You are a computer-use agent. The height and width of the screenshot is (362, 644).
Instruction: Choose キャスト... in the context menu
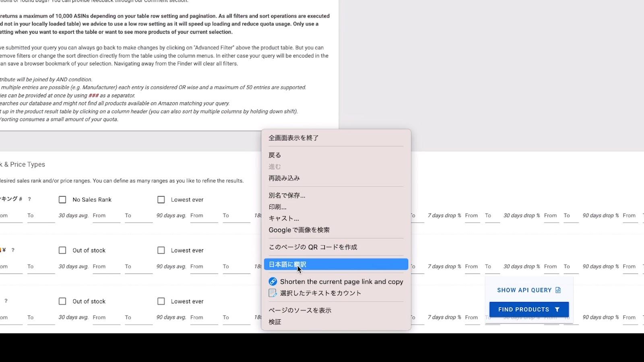(283, 218)
